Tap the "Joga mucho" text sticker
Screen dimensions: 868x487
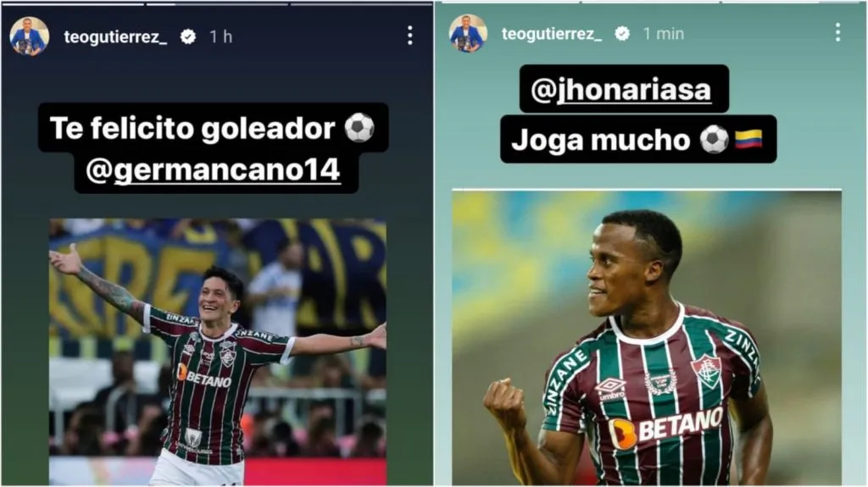(601, 140)
